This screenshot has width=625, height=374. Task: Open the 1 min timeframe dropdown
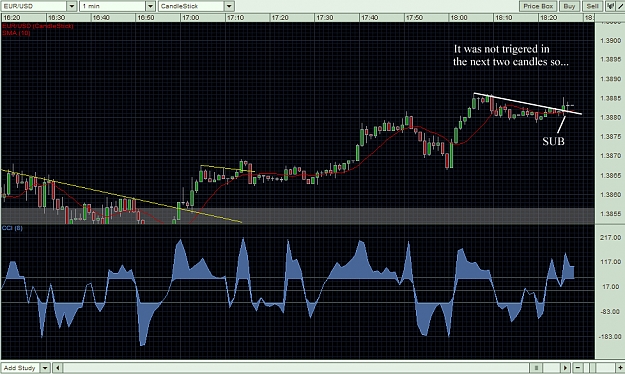150,6
